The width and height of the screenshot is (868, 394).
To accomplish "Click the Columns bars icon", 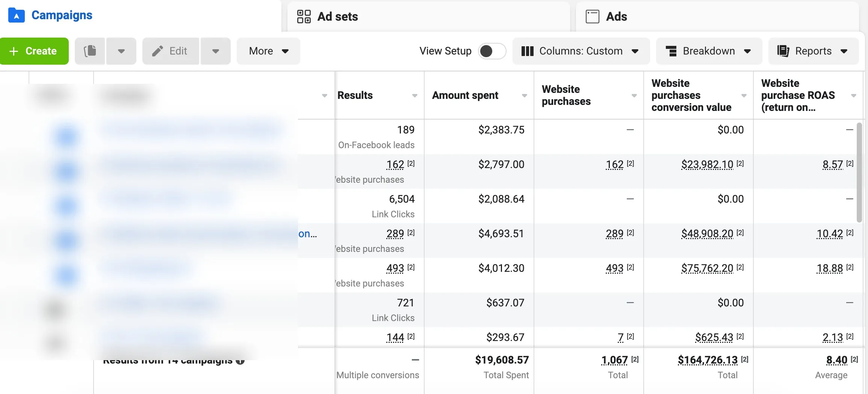I will click(527, 51).
